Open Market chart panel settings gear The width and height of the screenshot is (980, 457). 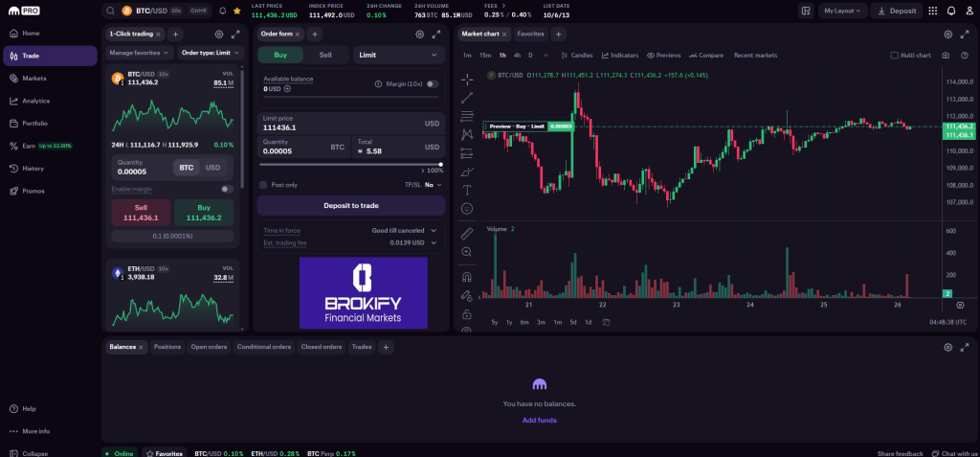point(948,34)
